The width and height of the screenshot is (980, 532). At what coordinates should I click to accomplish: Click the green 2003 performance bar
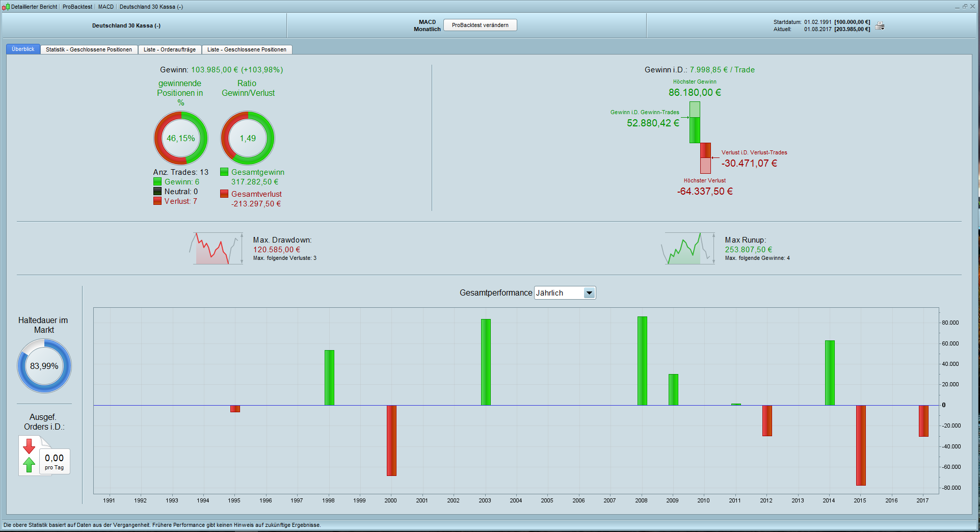[x=486, y=362]
